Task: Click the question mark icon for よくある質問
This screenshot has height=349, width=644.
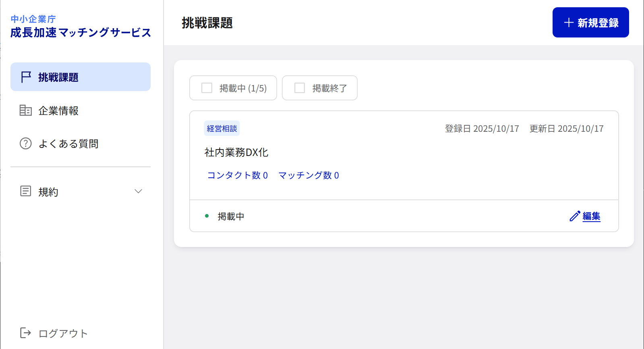Action: click(26, 143)
